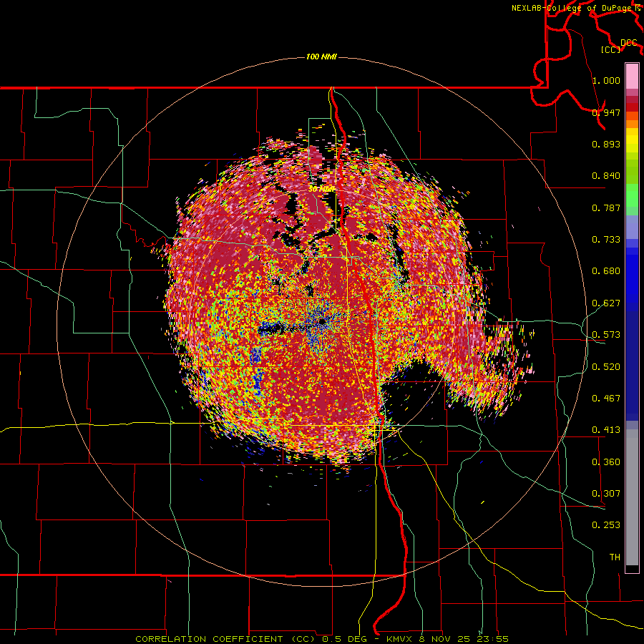Image resolution: width=644 pixels, height=644 pixels.
Task: Click the 1.000 color scale value
Action: pos(606,80)
